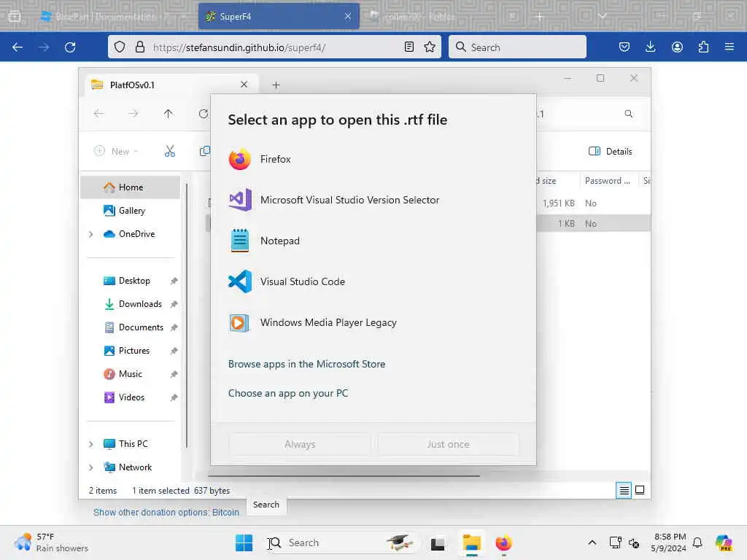The width and height of the screenshot is (747, 560).
Task: Bookmark this page with star icon
Action: pos(430,47)
